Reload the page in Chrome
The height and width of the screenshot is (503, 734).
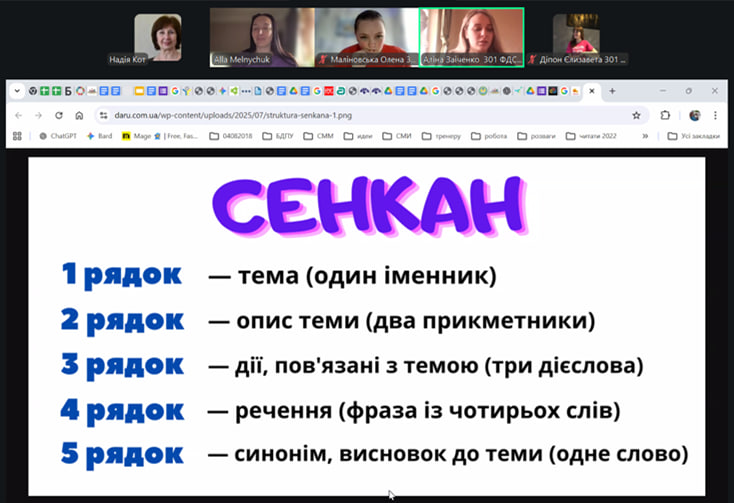click(x=59, y=115)
